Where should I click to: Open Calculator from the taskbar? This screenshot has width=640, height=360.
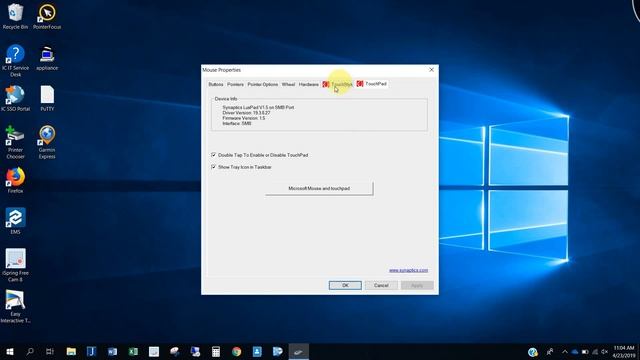(216, 351)
